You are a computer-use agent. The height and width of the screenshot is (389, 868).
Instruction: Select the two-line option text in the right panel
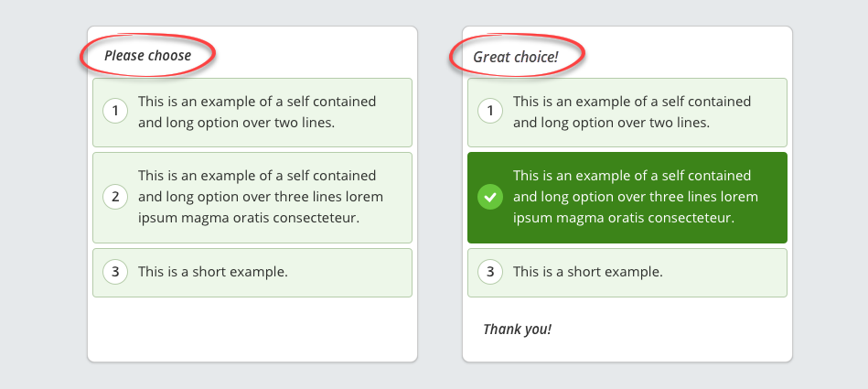click(x=632, y=112)
